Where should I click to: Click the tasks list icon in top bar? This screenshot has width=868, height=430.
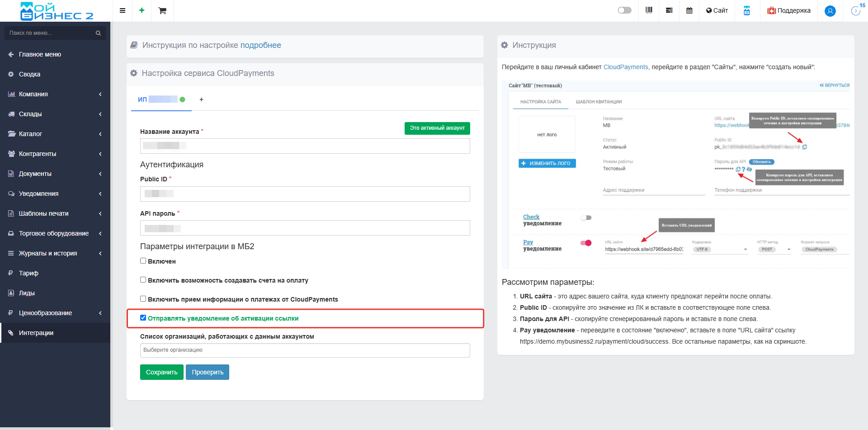(669, 10)
